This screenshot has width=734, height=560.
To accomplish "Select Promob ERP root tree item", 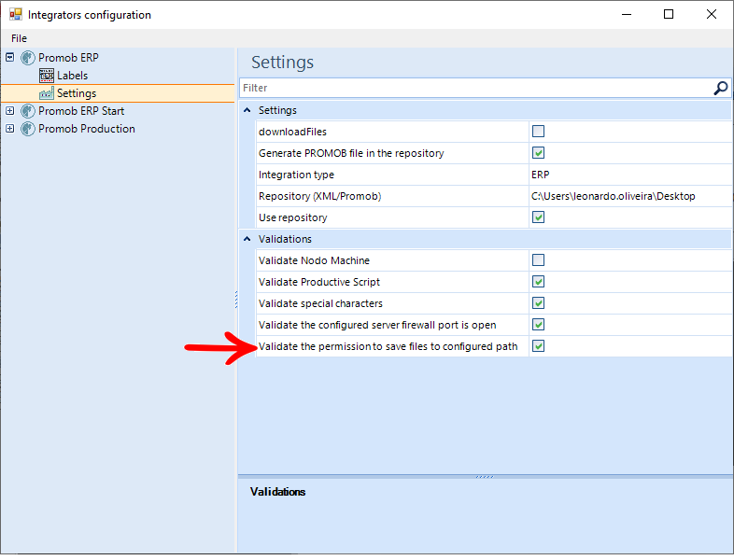I will pos(68,58).
